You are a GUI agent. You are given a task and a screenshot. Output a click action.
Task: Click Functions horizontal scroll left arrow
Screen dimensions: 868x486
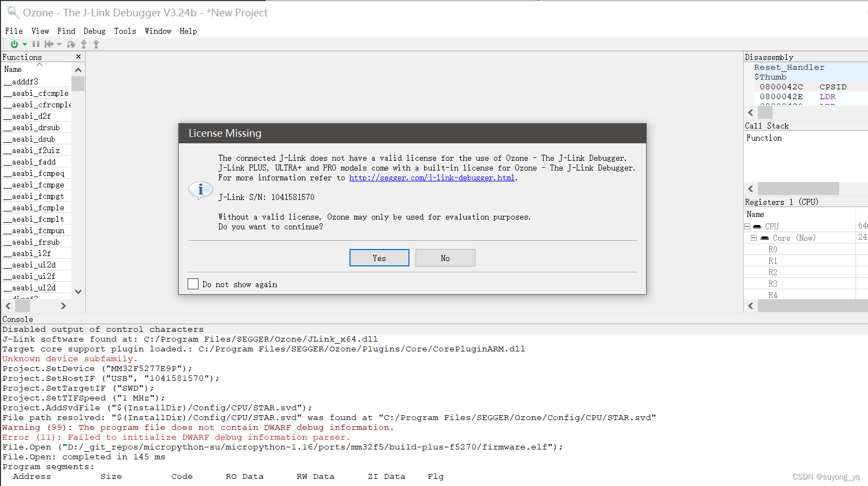point(8,306)
